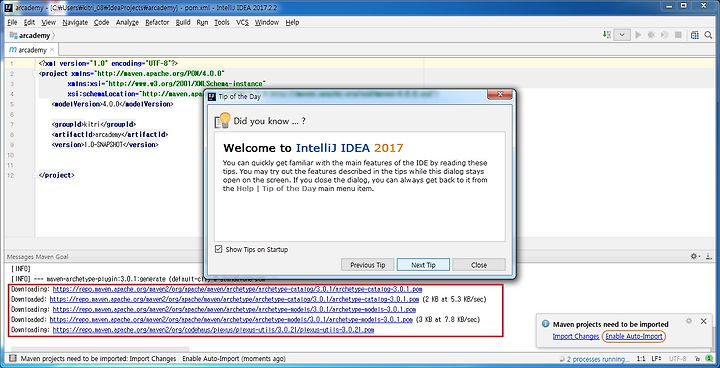Open the Edit menu

[x=29, y=22]
